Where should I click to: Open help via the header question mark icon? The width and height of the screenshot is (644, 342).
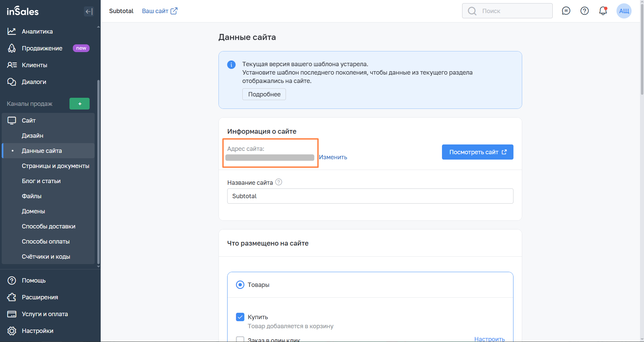point(585,11)
